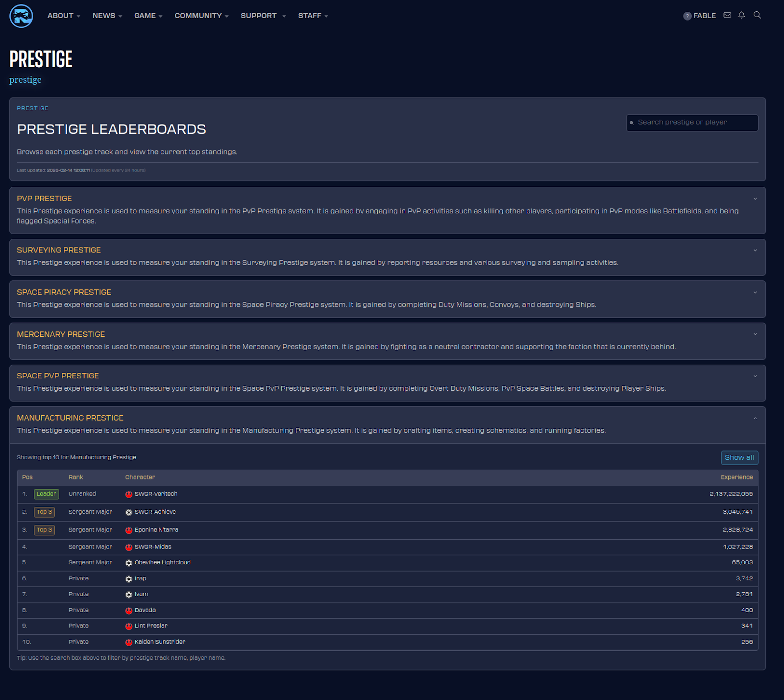
Task: Click the Show all button
Action: (739, 457)
